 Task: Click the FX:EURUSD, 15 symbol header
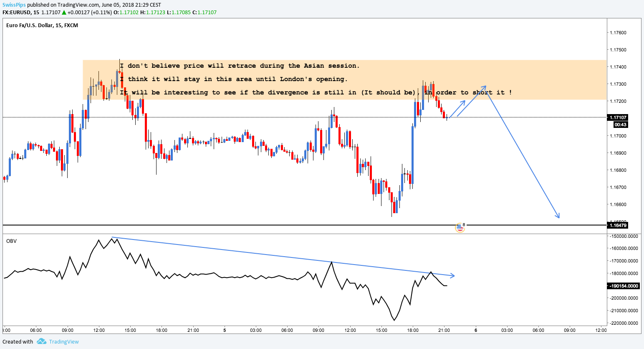coord(21,13)
